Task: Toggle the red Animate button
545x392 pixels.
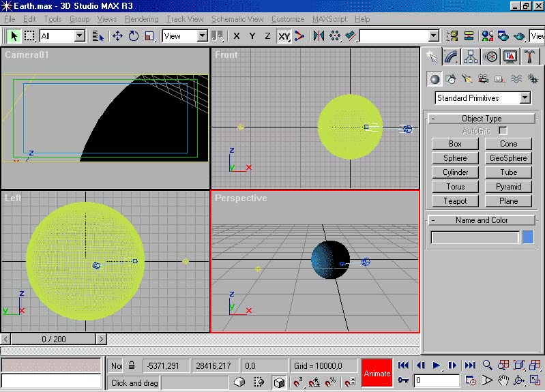Action: [x=377, y=373]
